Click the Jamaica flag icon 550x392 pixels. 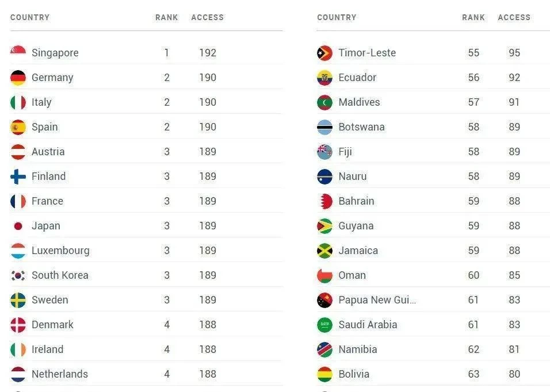click(x=324, y=251)
